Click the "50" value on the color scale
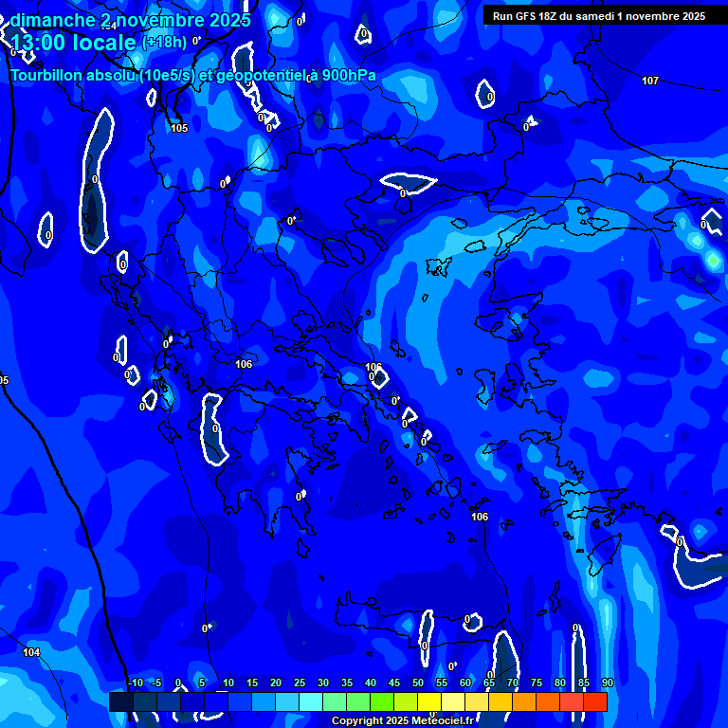Image resolution: width=728 pixels, height=728 pixels. pos(418,683)
